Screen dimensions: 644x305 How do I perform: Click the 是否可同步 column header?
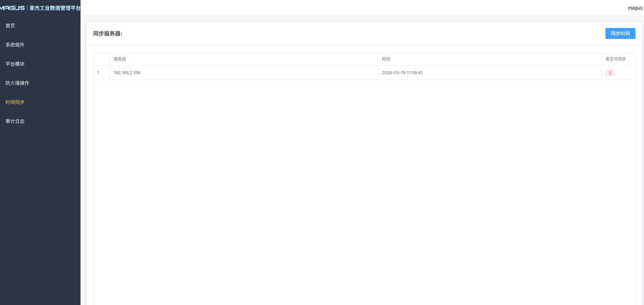tap(615, 59)
